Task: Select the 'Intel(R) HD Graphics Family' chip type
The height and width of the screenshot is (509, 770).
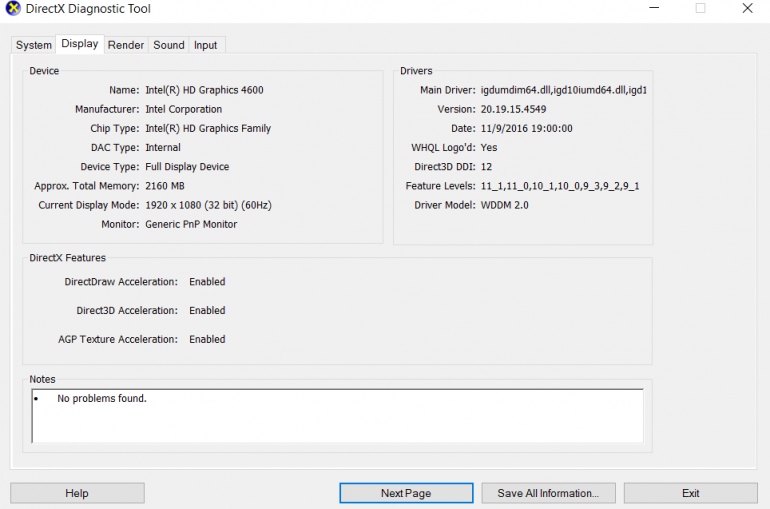Action: (x=208, y=129)
